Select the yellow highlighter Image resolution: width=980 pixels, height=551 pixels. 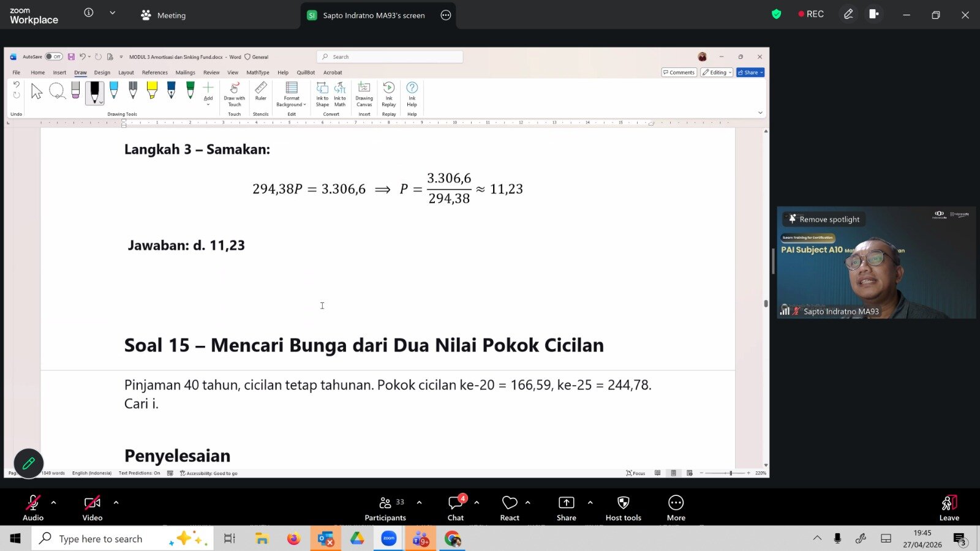(x=152, y=91)
